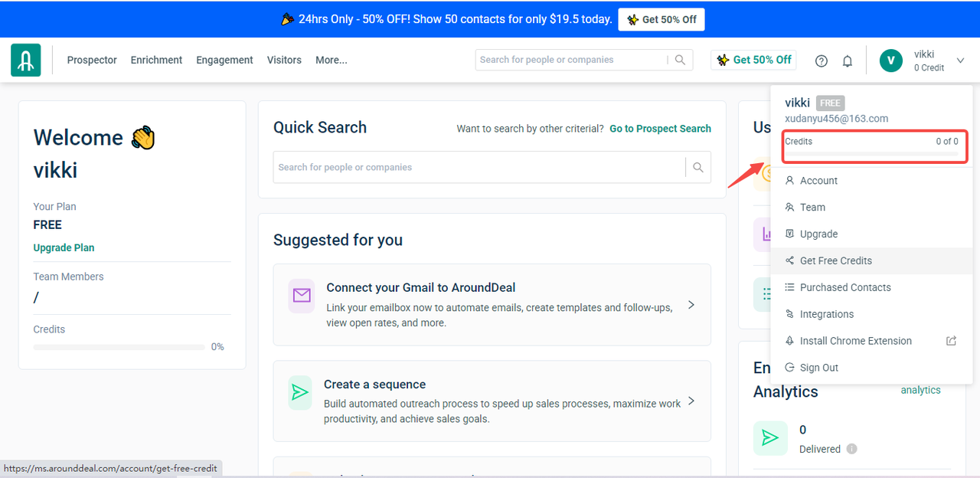Select Get Free Credits menu item
Viewport: 980px width, 478px height.
835,260
